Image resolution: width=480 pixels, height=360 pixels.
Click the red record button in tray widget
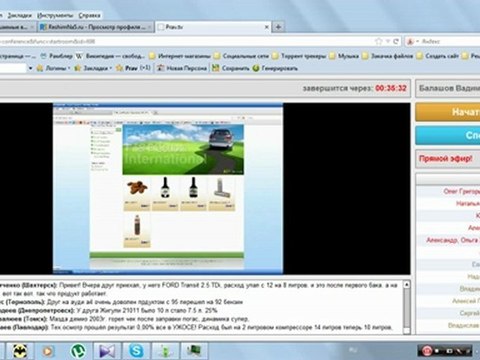coord(427,351)
